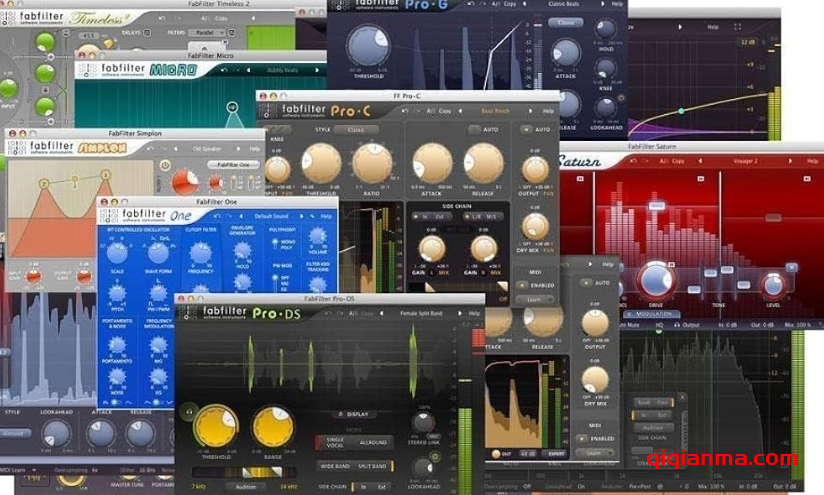Click the undo arrow in Pro-DS header
824x495 pixels.
[x=327, y=313]
